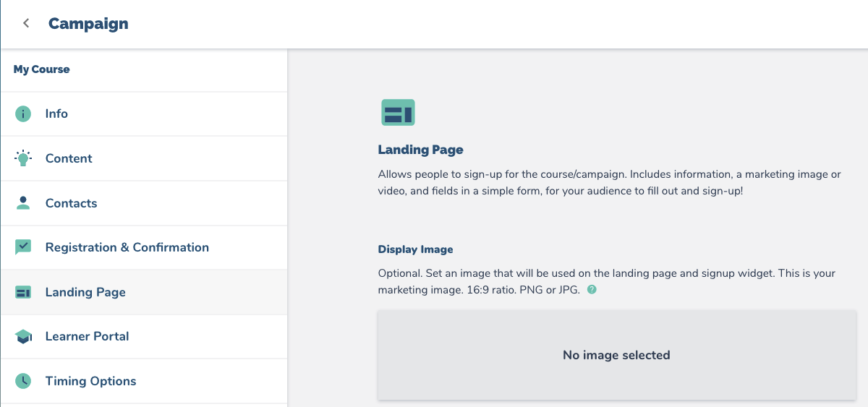Open the Display Image help question mark

pyautogui.click(x=592, y=290)
